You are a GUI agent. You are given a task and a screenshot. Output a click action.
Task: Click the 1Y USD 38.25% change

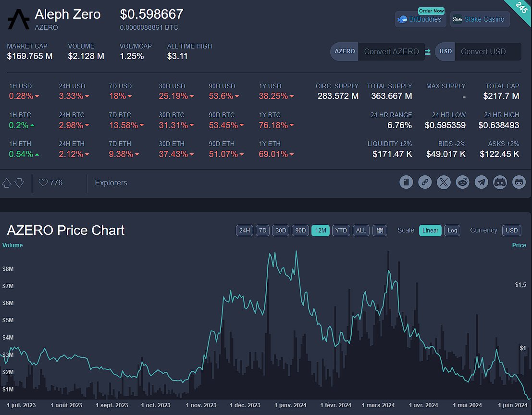click(x=276, y=96)
